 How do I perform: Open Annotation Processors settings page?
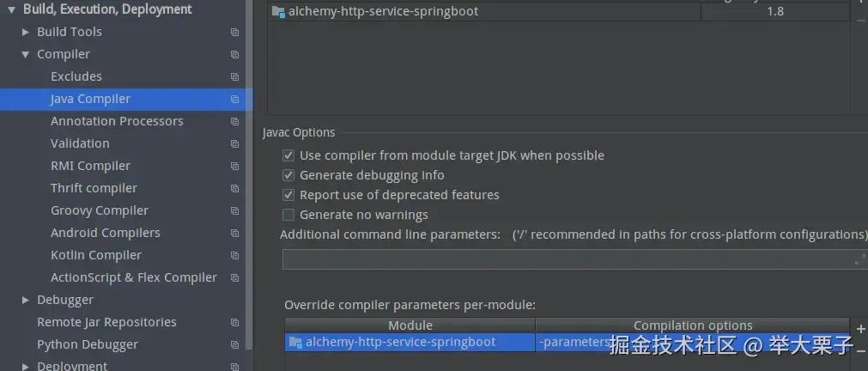[x=117, y=121]
